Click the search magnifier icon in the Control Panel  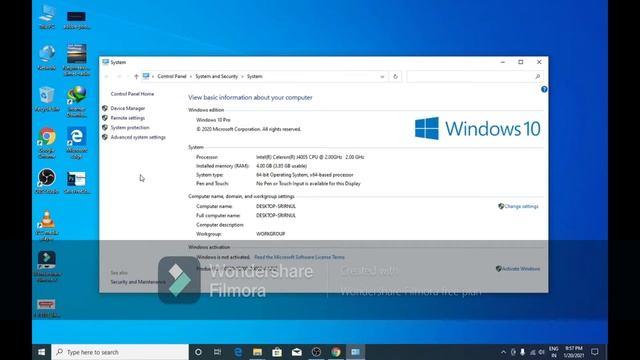click(x=538, y=76)
